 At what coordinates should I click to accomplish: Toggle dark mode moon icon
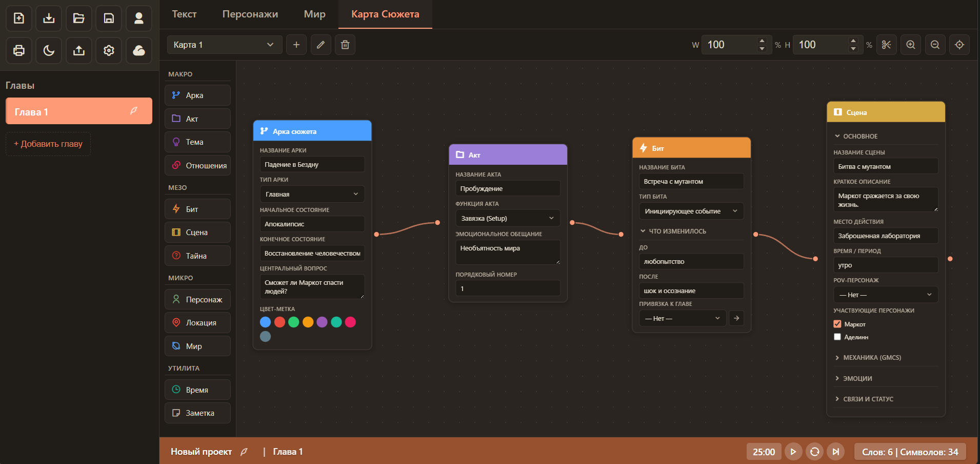click(49, 50)
